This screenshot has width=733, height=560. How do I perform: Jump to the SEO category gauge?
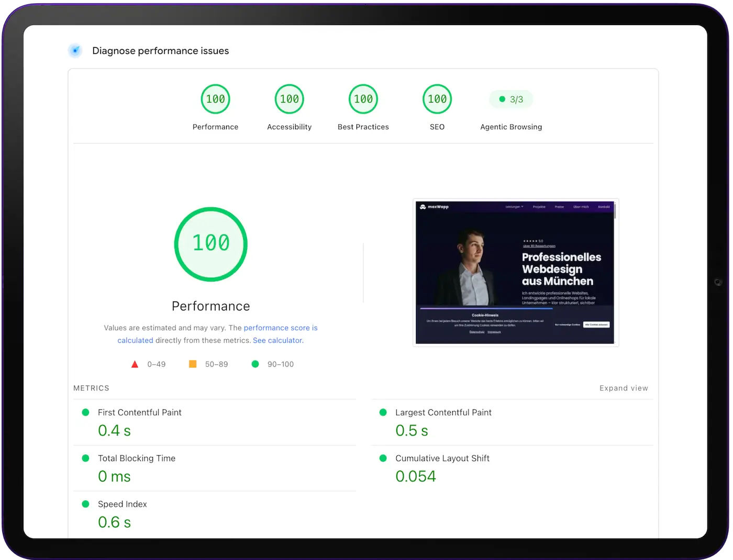tap(437, 99)
